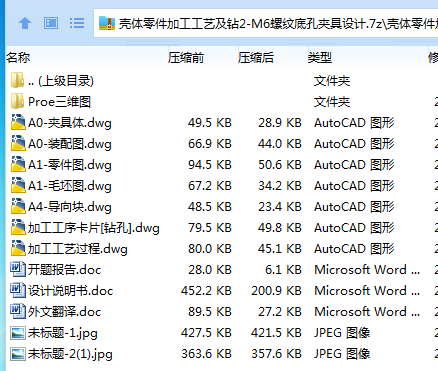Viewport: 438px width, 371px height.
Task: Click the archive icon in the address bar
Action: (x=107, y=23)
